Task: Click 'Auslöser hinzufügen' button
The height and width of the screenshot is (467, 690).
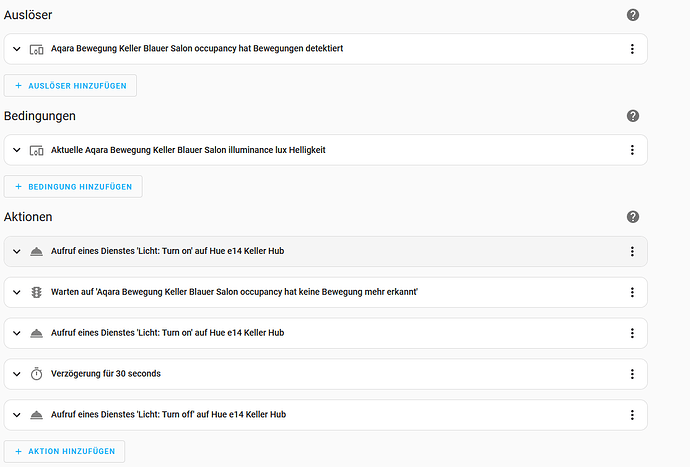Action: pos(70,86)
